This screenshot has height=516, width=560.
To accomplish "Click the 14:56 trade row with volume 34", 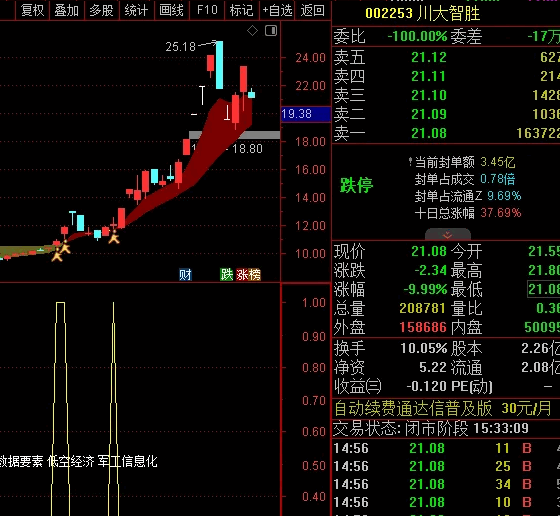I will click(446, 484).
